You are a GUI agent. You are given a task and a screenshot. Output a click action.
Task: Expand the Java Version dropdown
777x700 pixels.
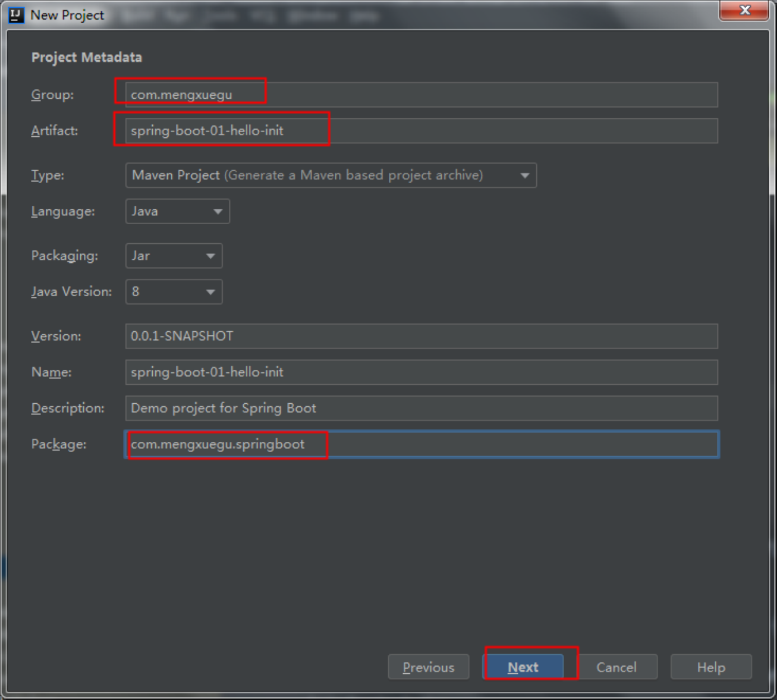(x=174, y=291)
